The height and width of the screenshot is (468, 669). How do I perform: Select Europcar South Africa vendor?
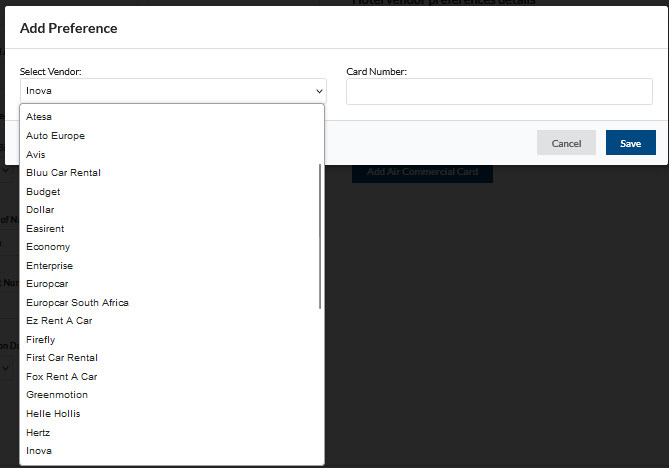[x=172, y=302]
